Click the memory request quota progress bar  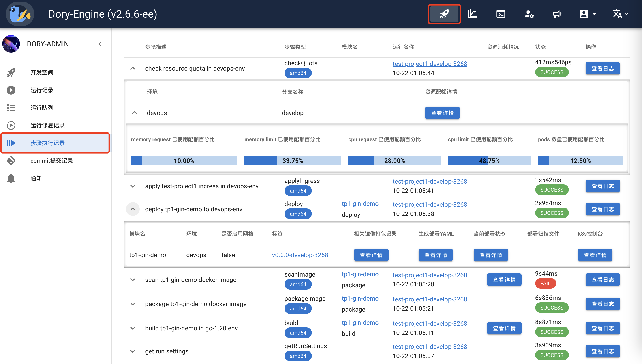(184, 160)
